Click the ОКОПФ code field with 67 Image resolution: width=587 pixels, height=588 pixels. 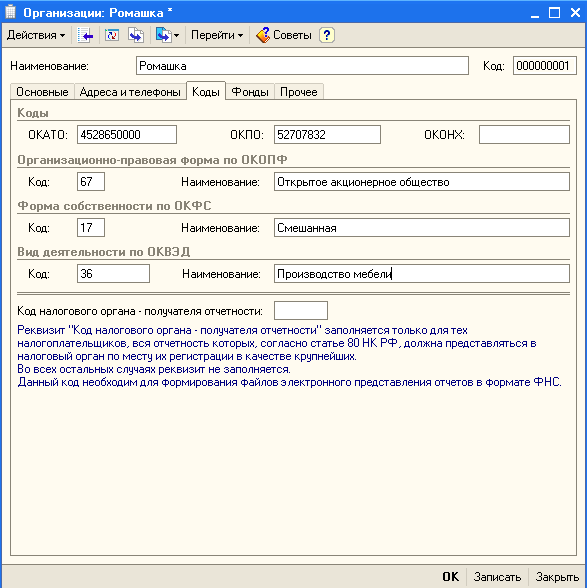tap(91, 182)
